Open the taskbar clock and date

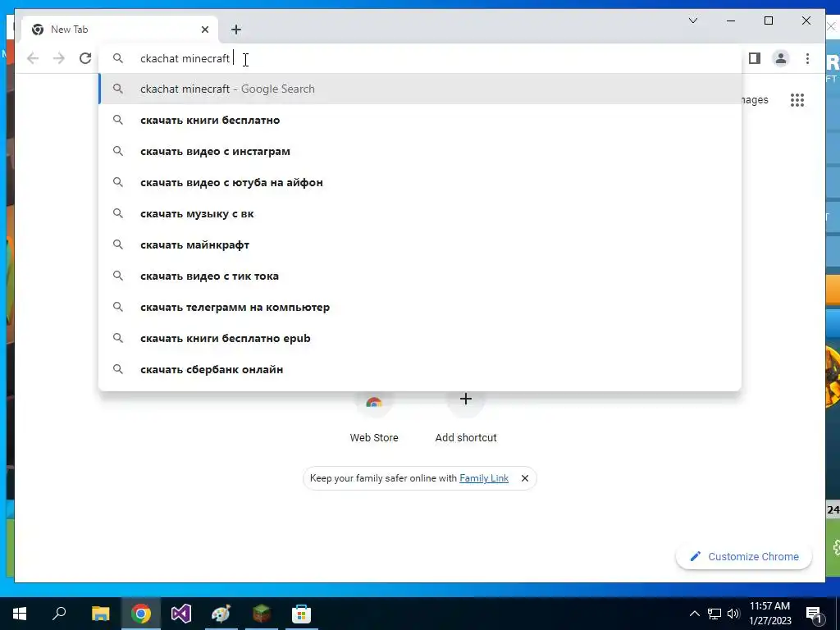coord(769,614)
